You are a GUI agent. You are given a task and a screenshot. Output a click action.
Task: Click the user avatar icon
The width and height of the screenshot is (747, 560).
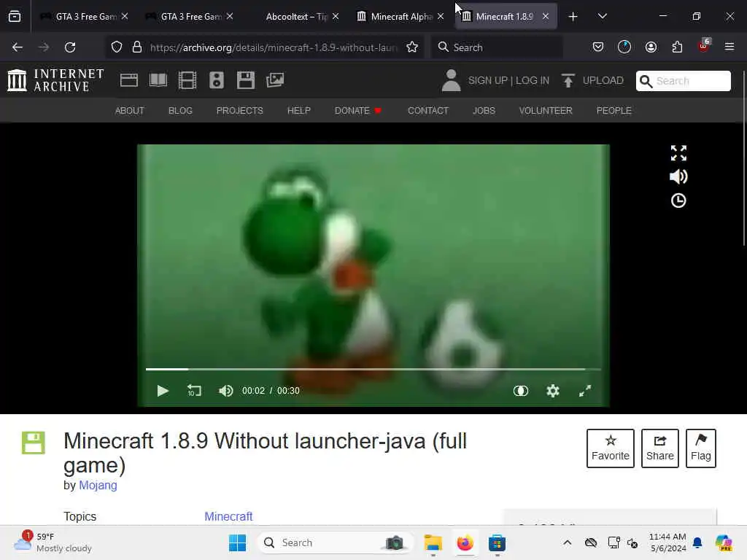pos(451,80)
